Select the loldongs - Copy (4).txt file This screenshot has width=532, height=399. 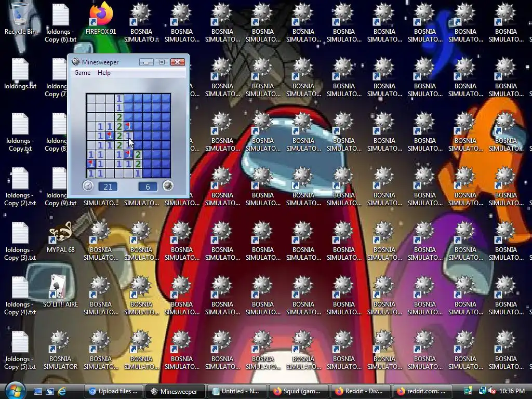[20, 296]
